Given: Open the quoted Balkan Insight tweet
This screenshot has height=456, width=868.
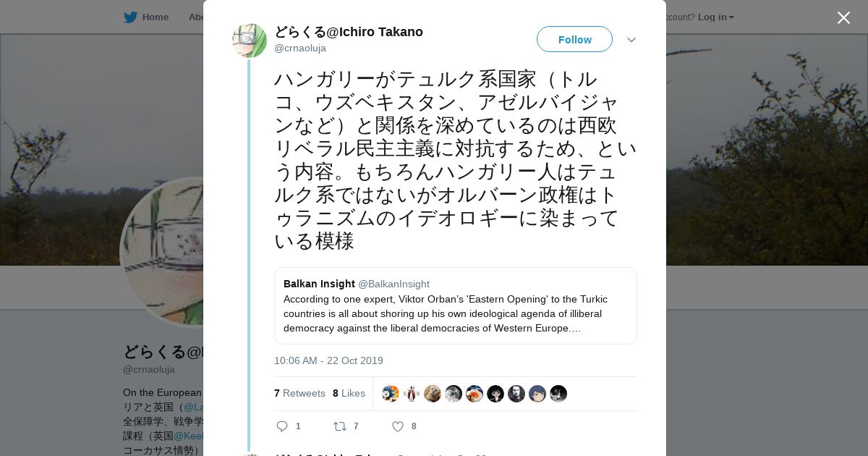Looking at the screenshot, I should (455, 305).
